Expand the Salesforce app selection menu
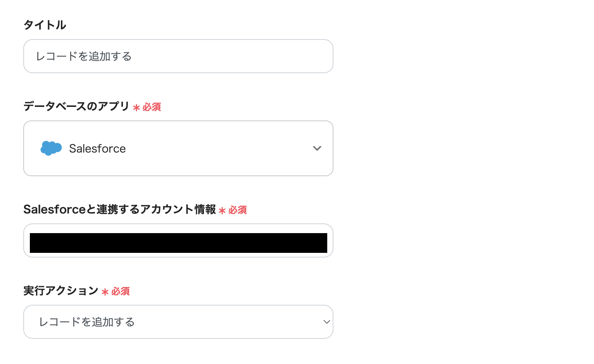 coord(178,148)
